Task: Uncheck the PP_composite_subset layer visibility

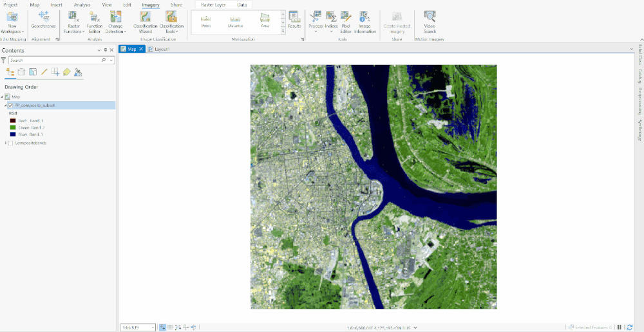Action: (x=11, y=106)
